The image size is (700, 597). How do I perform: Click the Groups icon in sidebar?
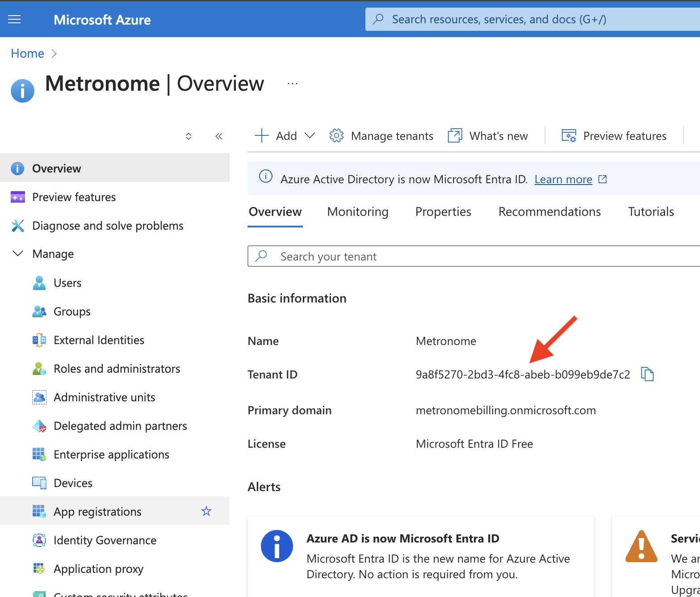pos(39,311)
